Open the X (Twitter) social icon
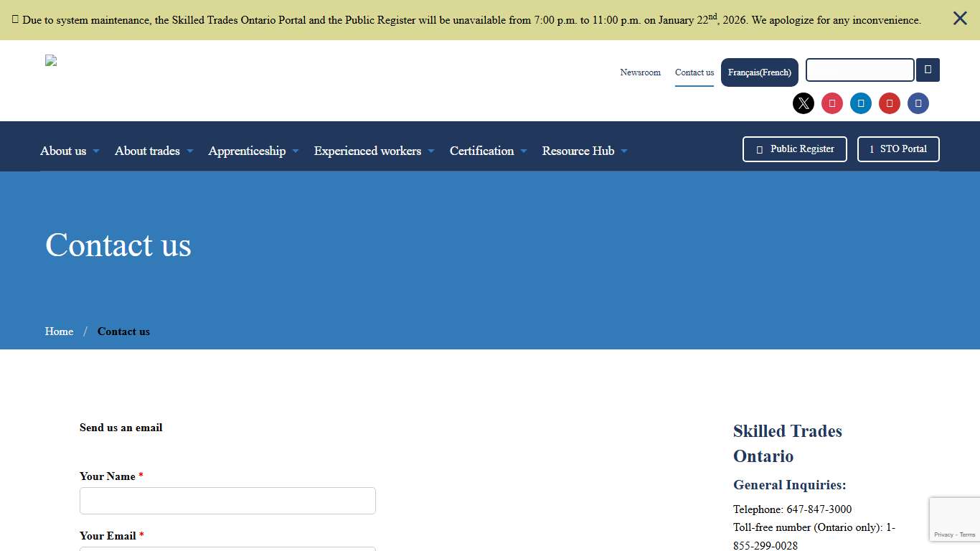The width and height of the screenshot is (980, 551). click(804, 103)
